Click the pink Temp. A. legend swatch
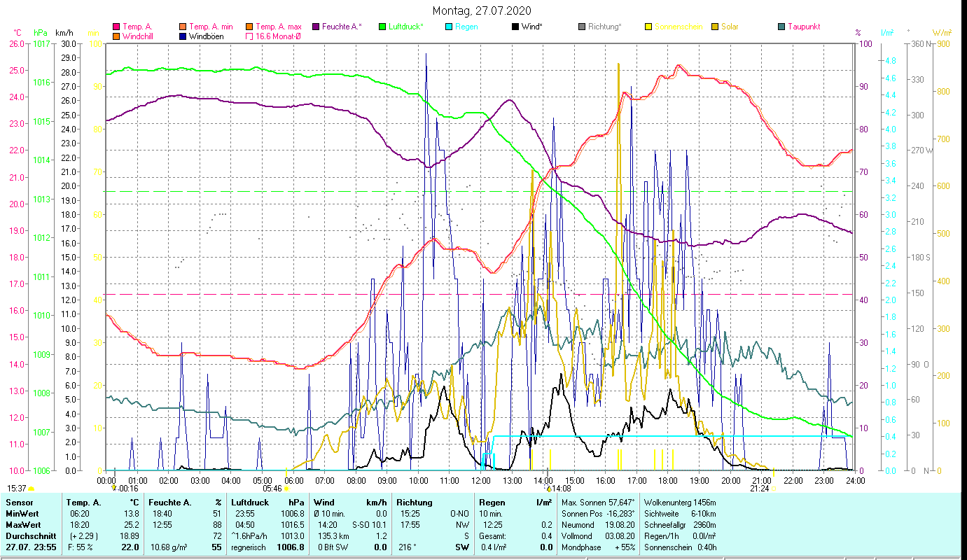 [116, 27]
